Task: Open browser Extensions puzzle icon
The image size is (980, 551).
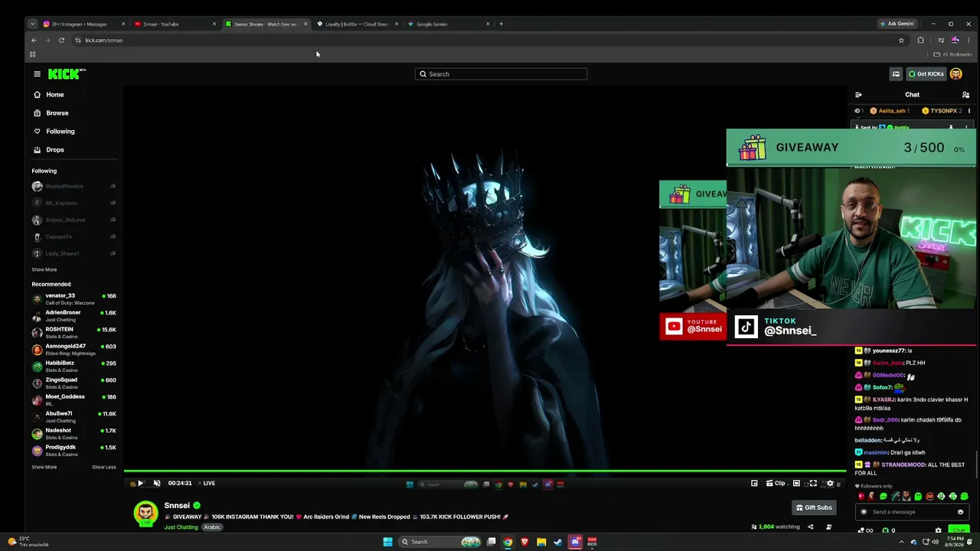Action: (920, 41)
